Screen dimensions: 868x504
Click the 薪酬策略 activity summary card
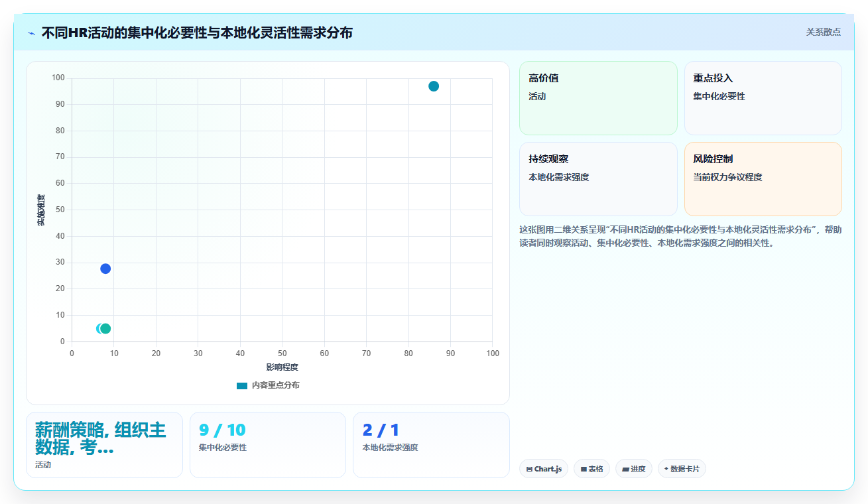coord(104,445)
